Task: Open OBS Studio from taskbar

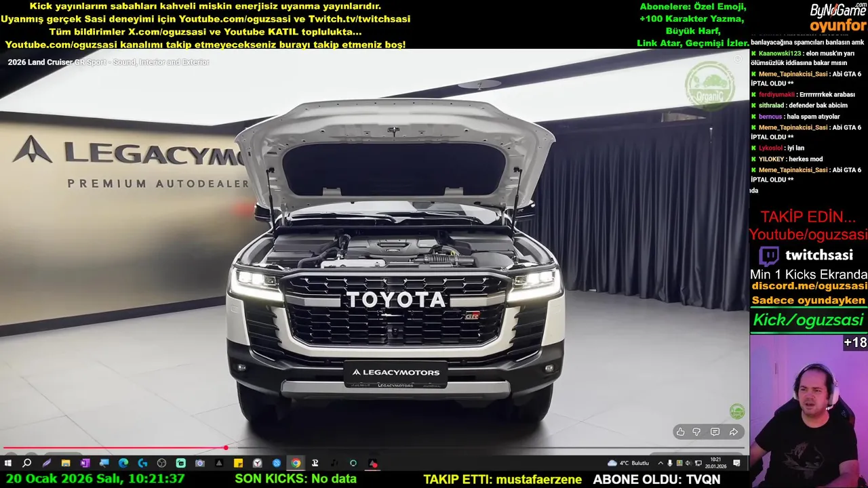Action: [x=161, y=464]
